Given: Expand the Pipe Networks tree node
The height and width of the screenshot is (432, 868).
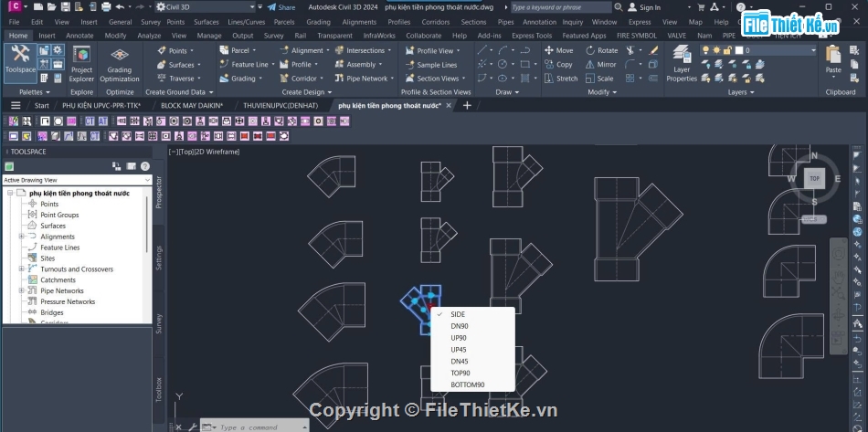Looking at the screenshot, I should [21, 291].
